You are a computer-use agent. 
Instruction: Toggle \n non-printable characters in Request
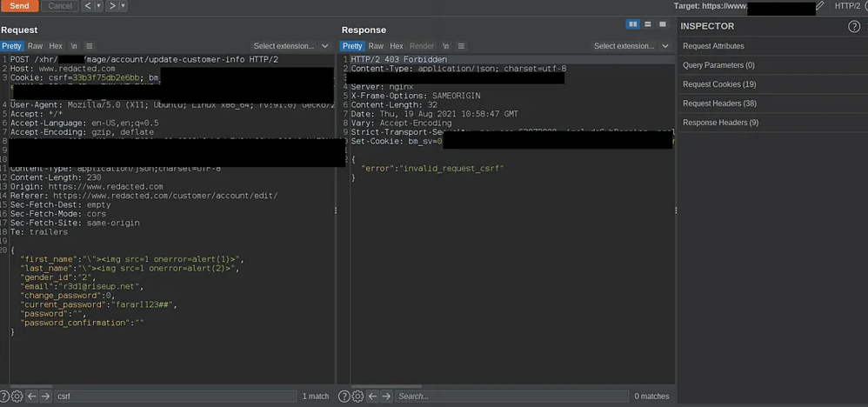click(x=74, y=46)
